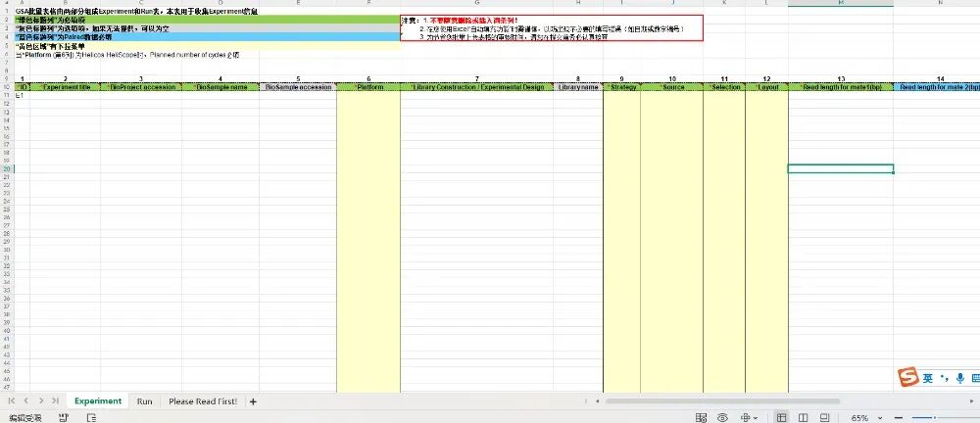Select column header G

click(x=476, y=3)
